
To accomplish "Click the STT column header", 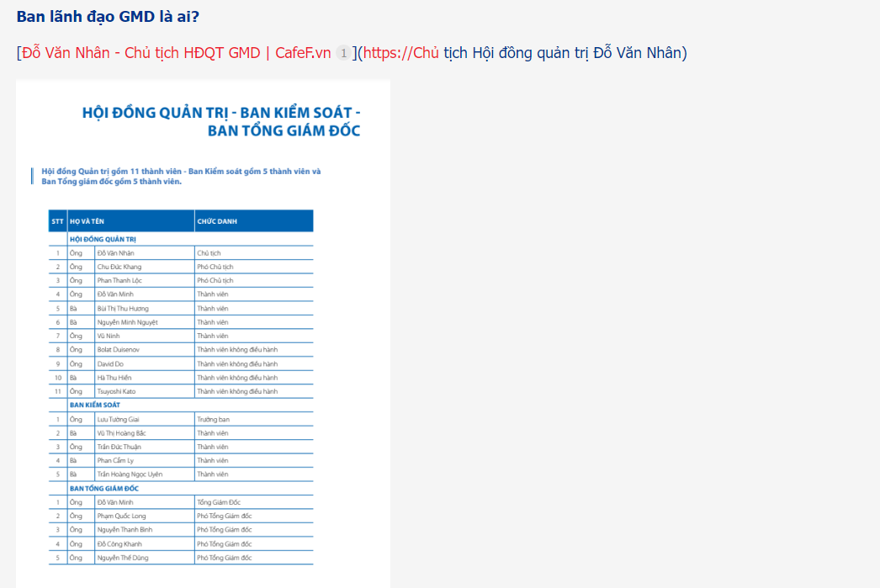I will [58, 221].
